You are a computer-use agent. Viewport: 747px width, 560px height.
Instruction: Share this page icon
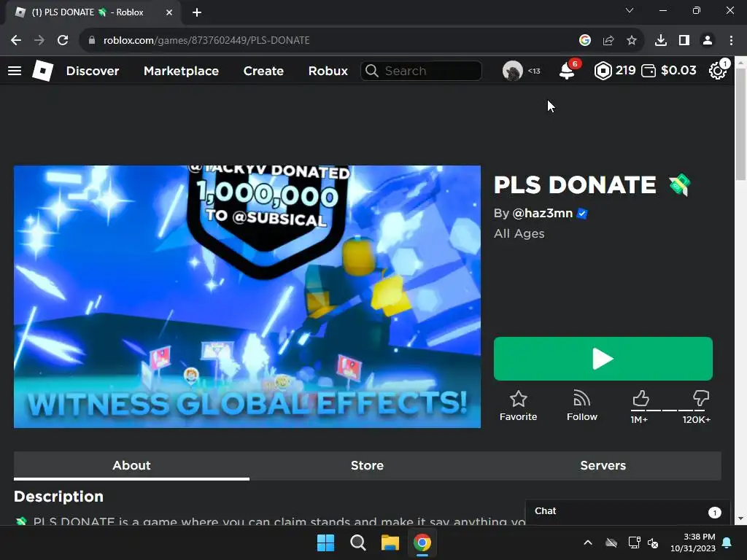(x=608, y=40)
